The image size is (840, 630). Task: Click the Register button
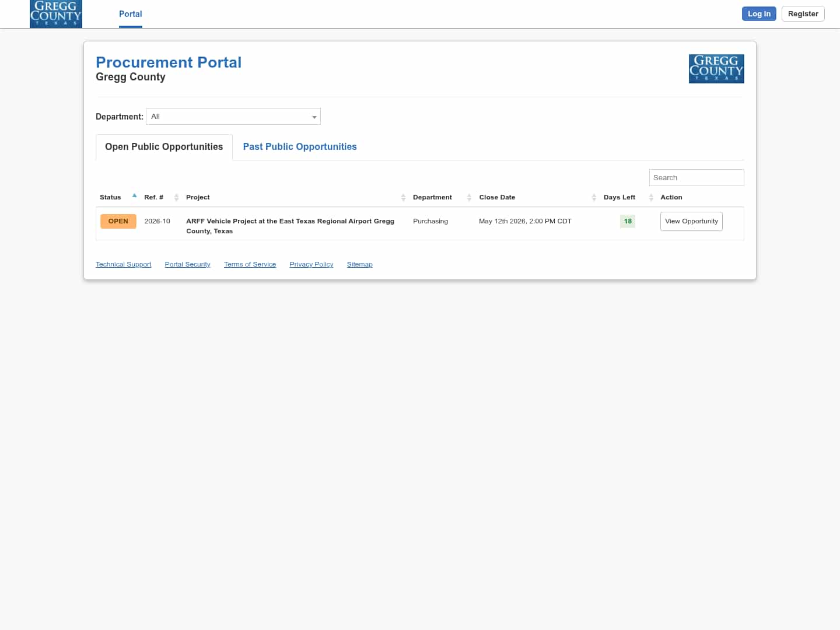point(803,13)
